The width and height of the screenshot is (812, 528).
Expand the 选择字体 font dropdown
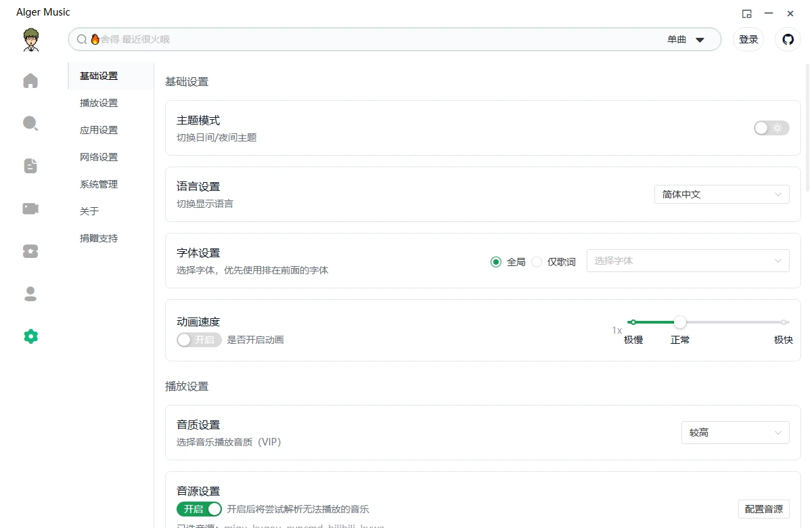[687, 261]
